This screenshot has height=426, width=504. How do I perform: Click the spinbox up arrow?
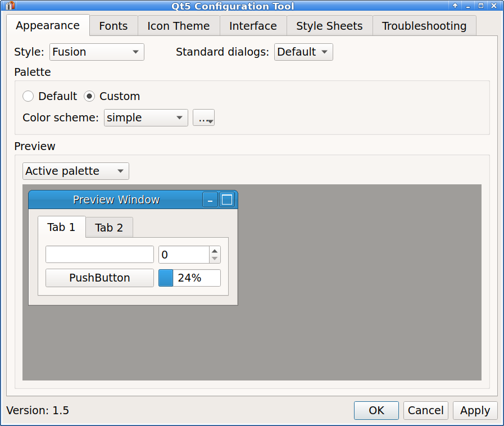click(x=215, y=251)
